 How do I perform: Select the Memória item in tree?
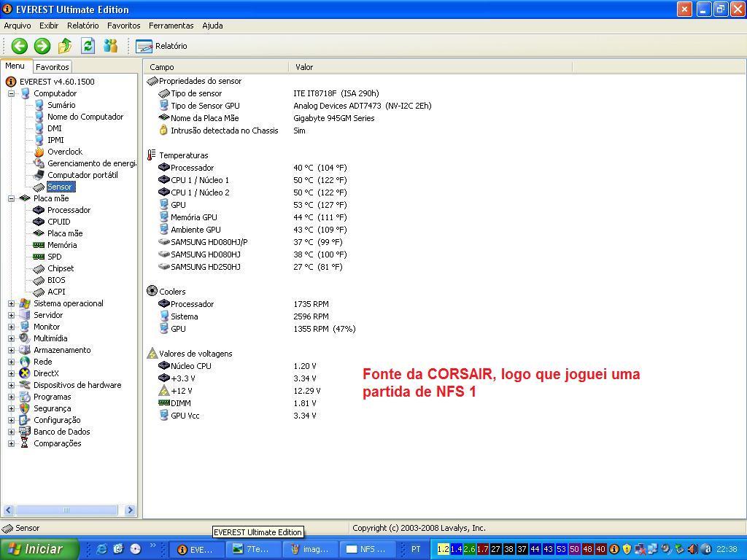(x=61, y=245)
